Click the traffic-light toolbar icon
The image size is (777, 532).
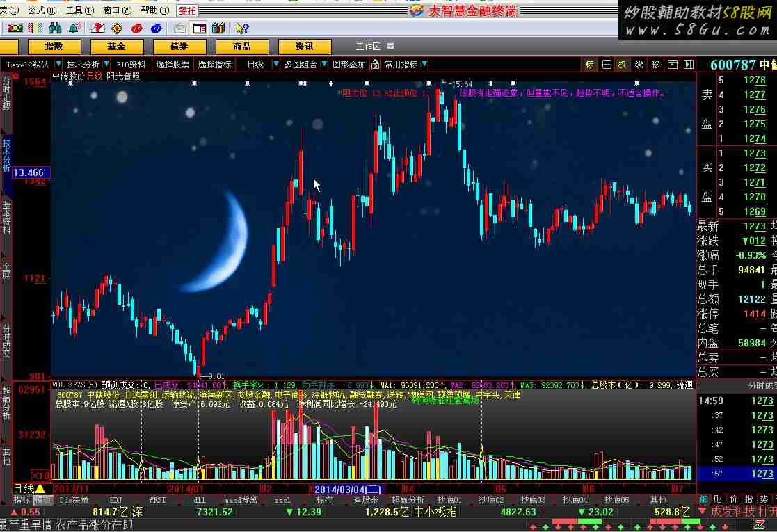pos(15,29)
